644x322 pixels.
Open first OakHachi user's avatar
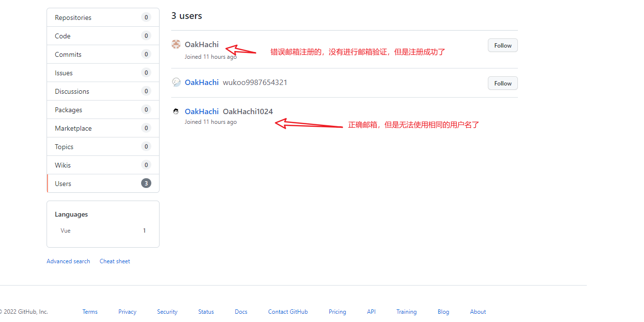point(176,44)
